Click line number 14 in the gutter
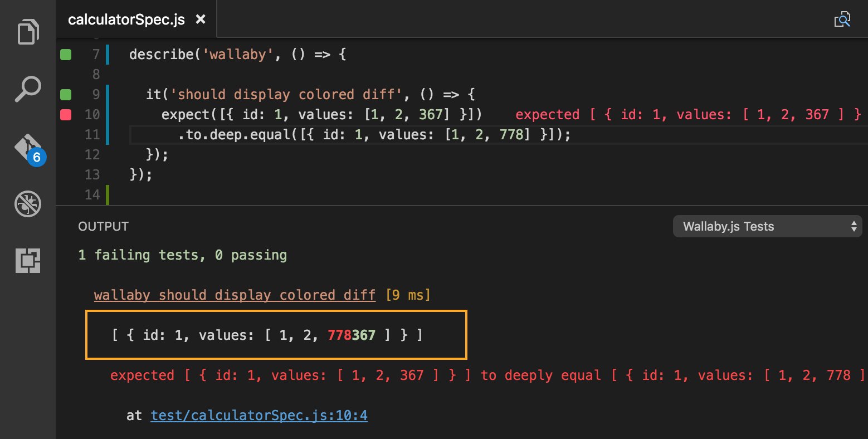Image resolution: width=868 pixels, height=439 pixels. pyautogui.click(x=92, y=195)
